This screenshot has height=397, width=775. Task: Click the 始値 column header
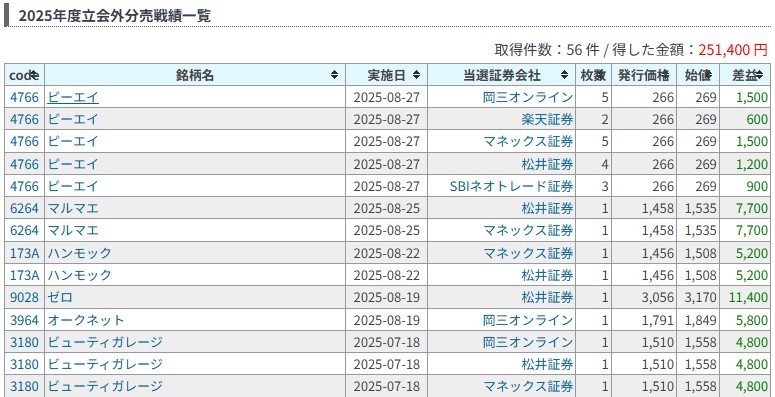point(698,75)
